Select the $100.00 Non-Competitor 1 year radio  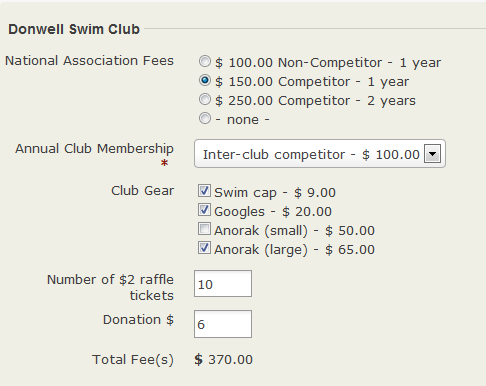pyautogui.click(x=205, y=61)
